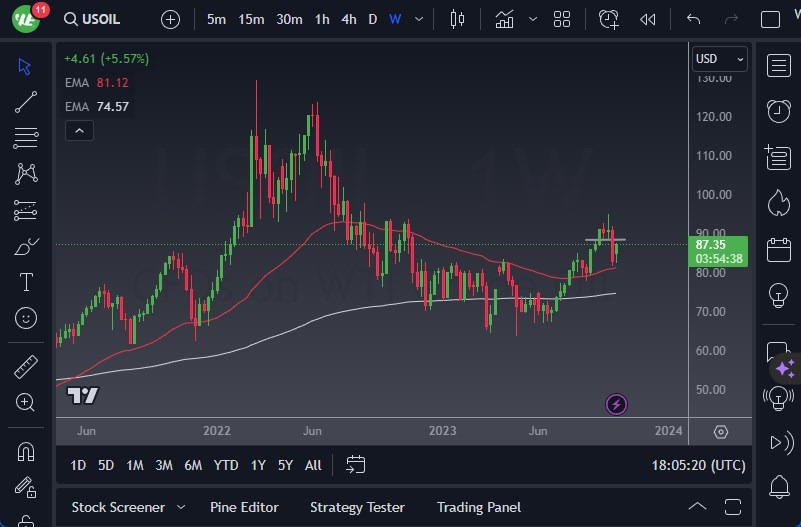Switch chart interval to D timeframe

pos(372,19)
